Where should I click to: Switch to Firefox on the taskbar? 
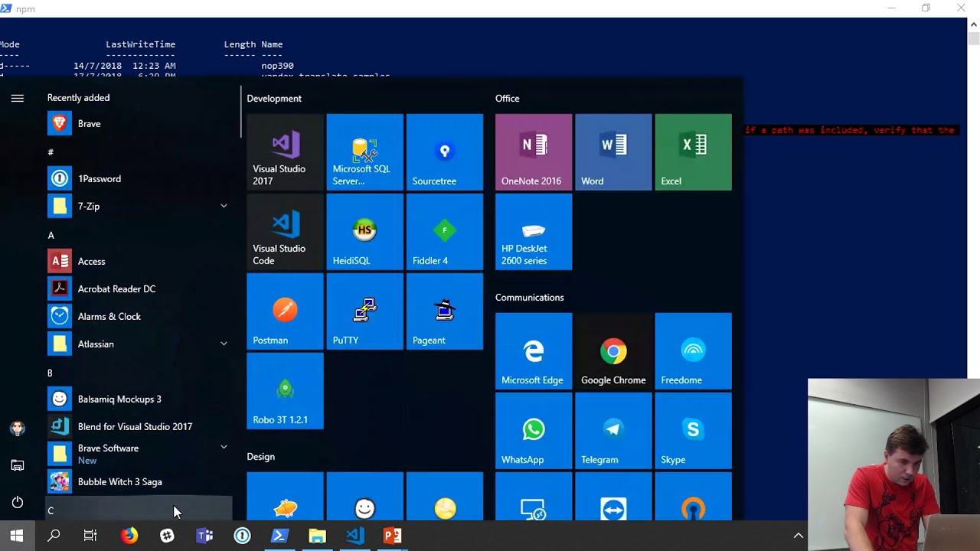pyautogui.click(x=129, y=536)
